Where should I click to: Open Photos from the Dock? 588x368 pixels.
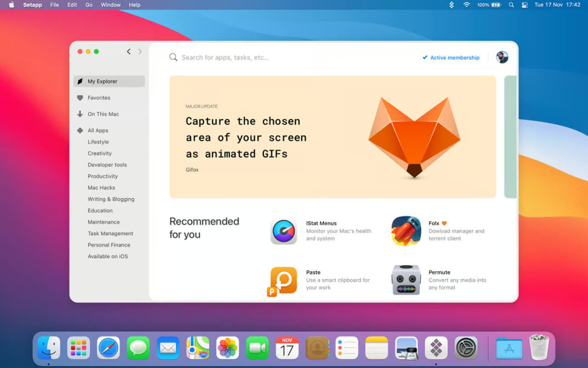[x=228, y=348]
